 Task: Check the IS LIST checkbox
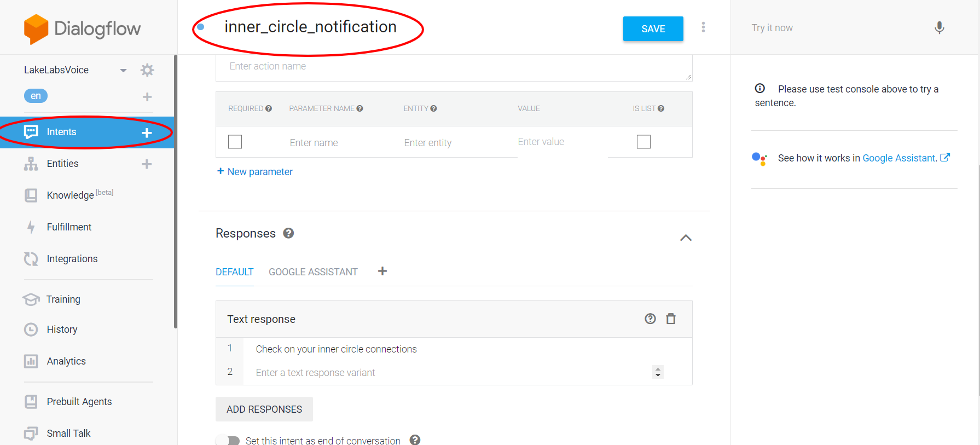[643, 142]
